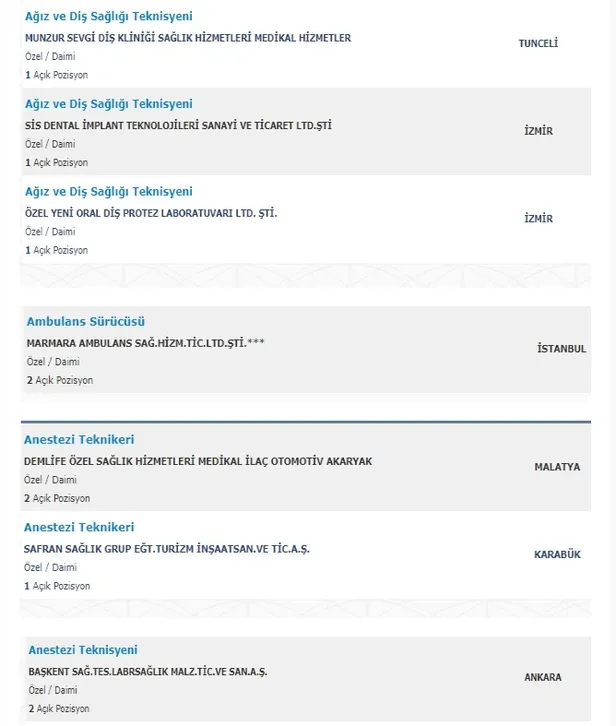Open the Anestezi Teknisyeni job title link
The width and height of the screenshot is (616, 726).
(x=83, y=650)
